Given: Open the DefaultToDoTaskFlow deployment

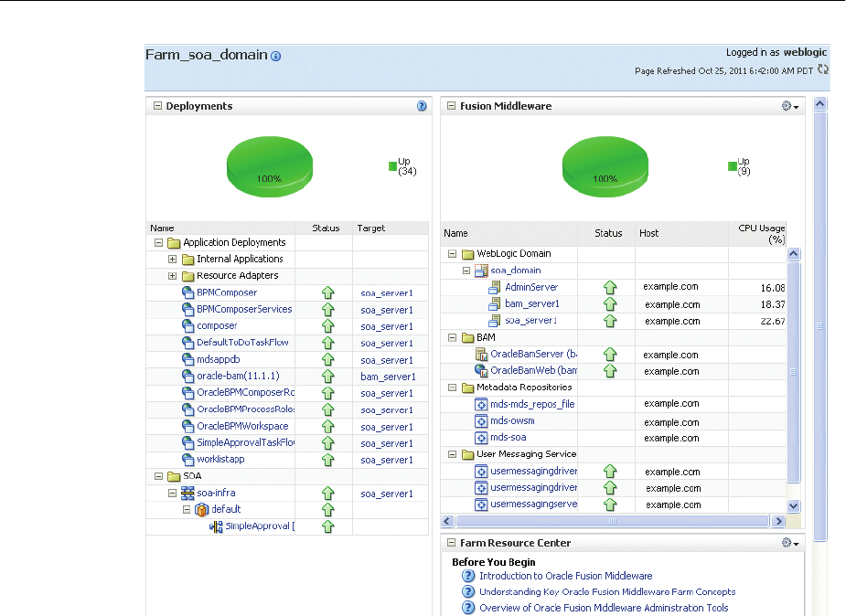Looking at the screenshot, I should [242, 342].
